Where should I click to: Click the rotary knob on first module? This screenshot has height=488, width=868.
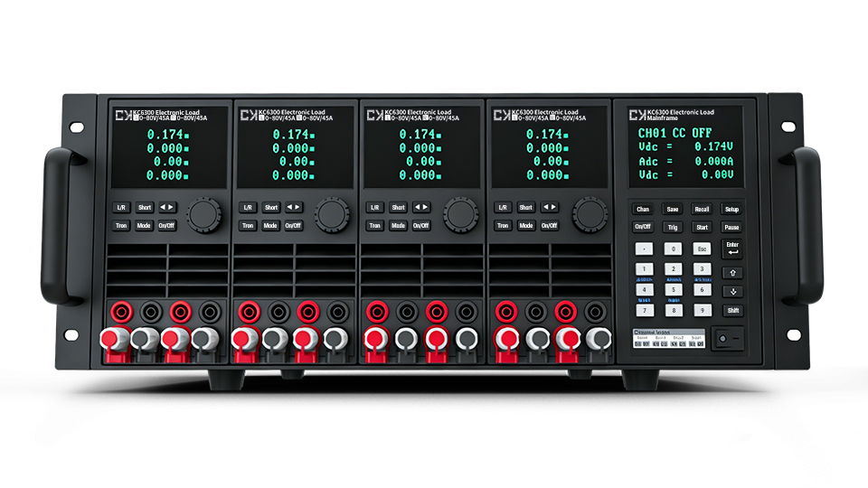(x=204, y=214)
